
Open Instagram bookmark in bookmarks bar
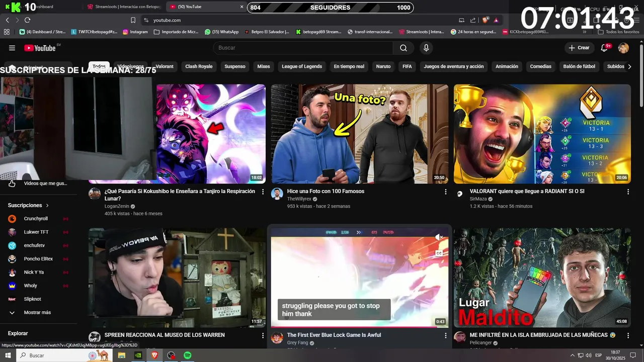pos(135,32)
